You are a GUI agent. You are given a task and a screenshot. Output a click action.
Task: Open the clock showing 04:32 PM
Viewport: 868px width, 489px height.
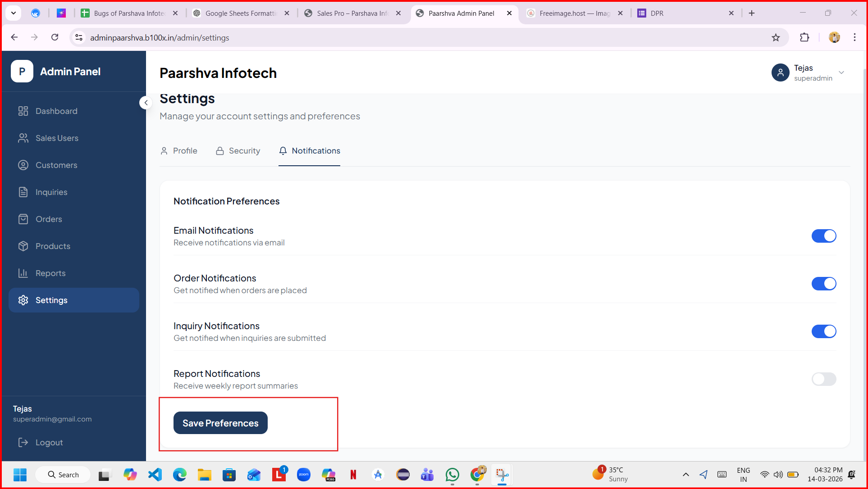(x=825, y=475)
